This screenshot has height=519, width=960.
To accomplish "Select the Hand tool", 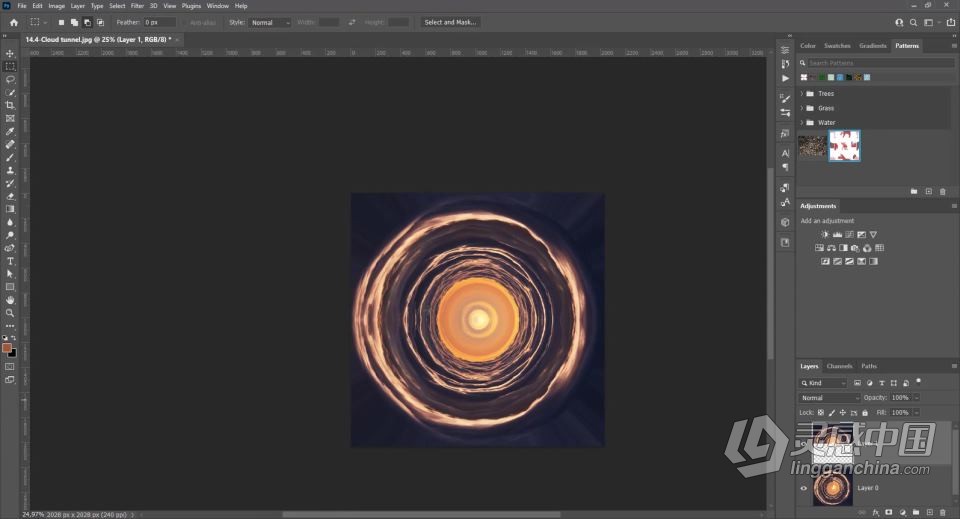I will (x=10, y=300).
